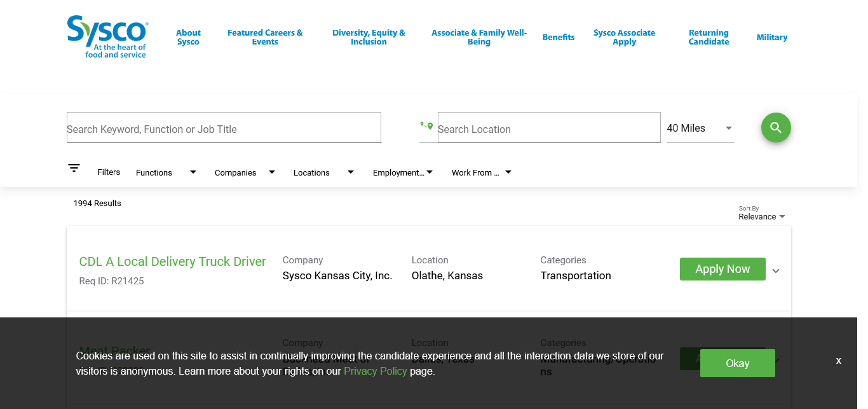This screenshot has width=868, height=409.
Task: Expand the Companies filter dropdown
Action: (x=244, y=172)
